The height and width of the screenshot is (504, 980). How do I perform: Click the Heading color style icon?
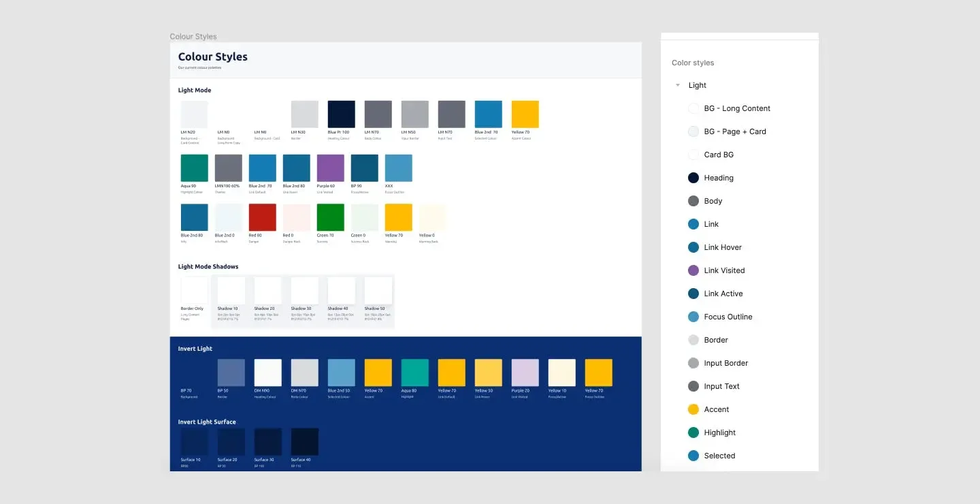pyautogui.click(x=693, y=178)
